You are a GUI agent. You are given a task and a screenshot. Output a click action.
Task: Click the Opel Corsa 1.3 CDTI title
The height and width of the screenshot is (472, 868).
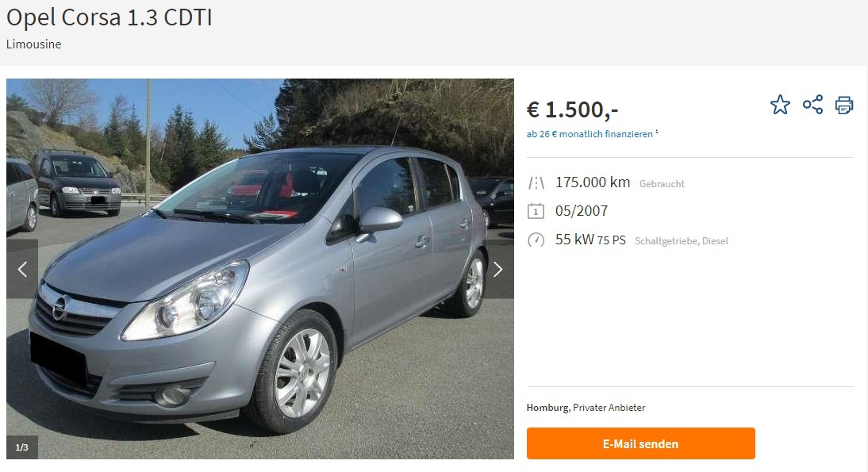[x=109, y=17]
